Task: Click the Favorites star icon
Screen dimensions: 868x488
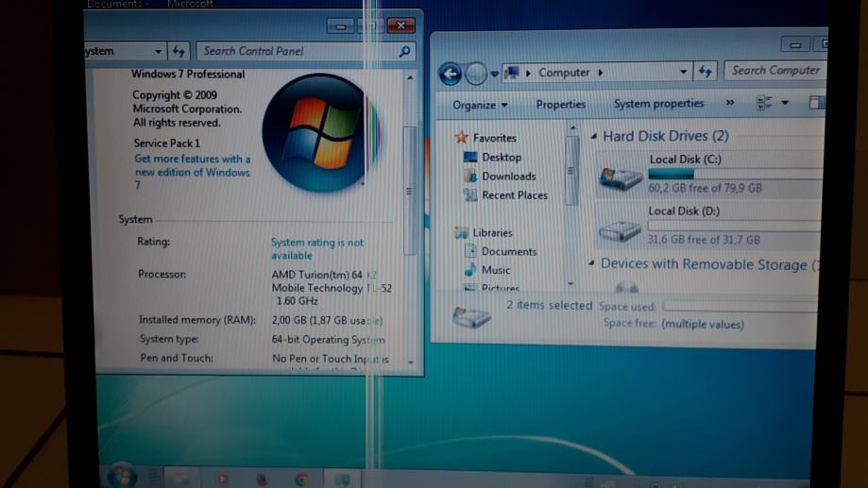Action: point(461,137)
